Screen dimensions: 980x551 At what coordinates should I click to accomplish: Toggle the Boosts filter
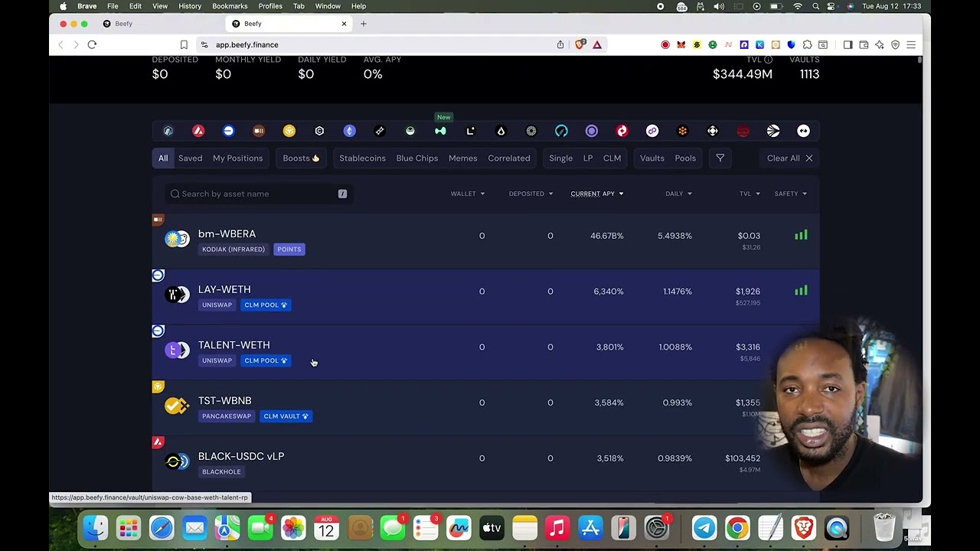click(x=301, y=158)
